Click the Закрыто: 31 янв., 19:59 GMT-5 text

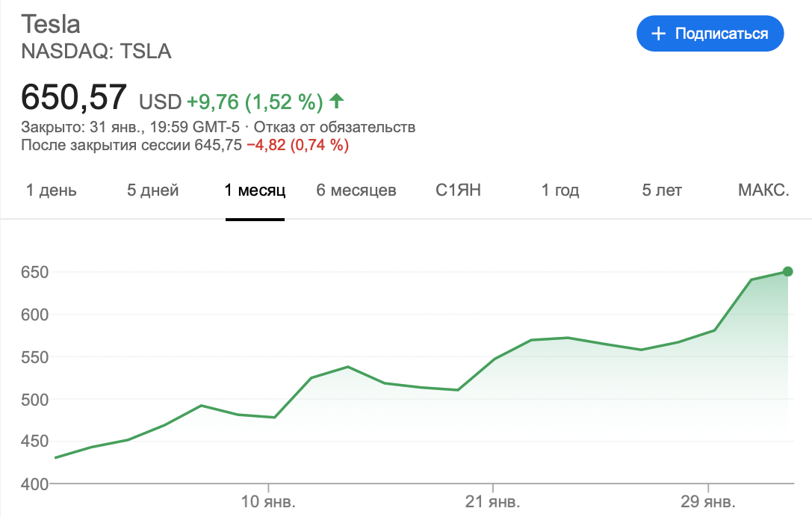[131, 127]
